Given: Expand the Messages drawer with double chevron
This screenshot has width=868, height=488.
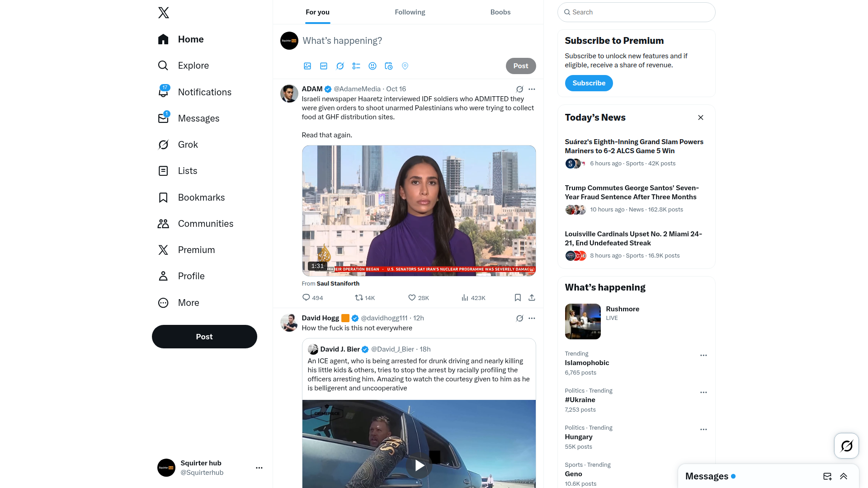Looking at the screenshot, I should click(844, 476).
